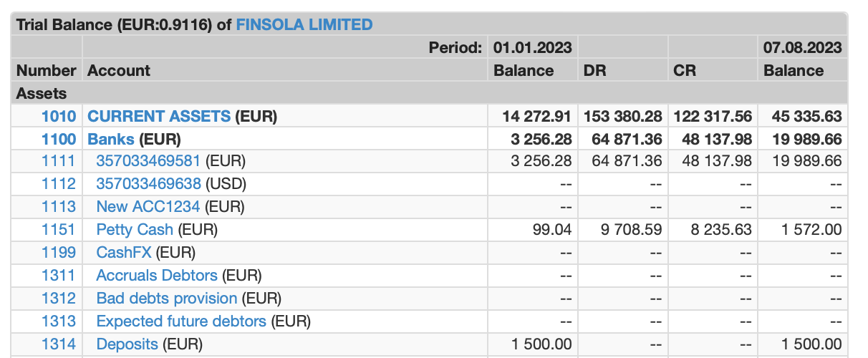Click account number 1010
Viewport: 868px width, 358px height.
(59, 116)
